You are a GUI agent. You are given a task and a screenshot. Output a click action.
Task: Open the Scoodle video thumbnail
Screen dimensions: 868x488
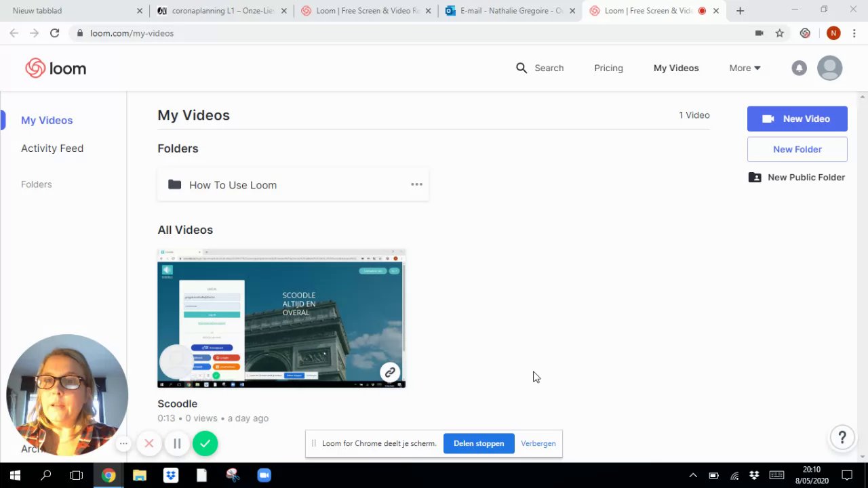point(281,318)
